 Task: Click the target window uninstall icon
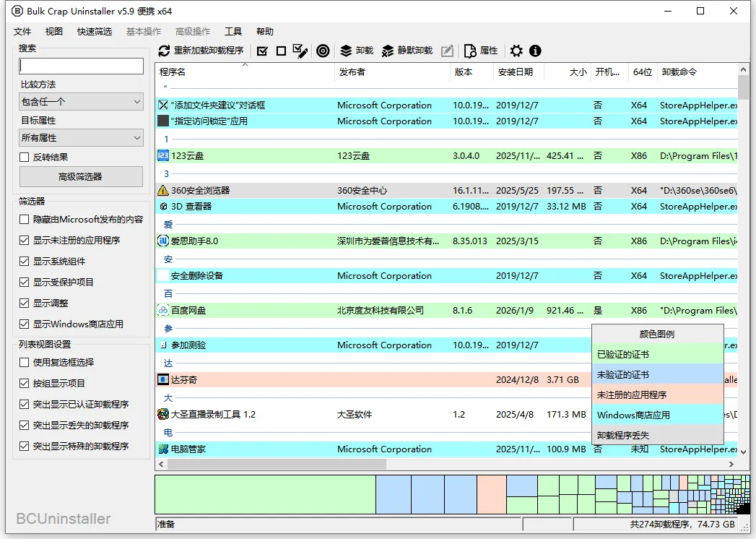(x=323, y=51)
